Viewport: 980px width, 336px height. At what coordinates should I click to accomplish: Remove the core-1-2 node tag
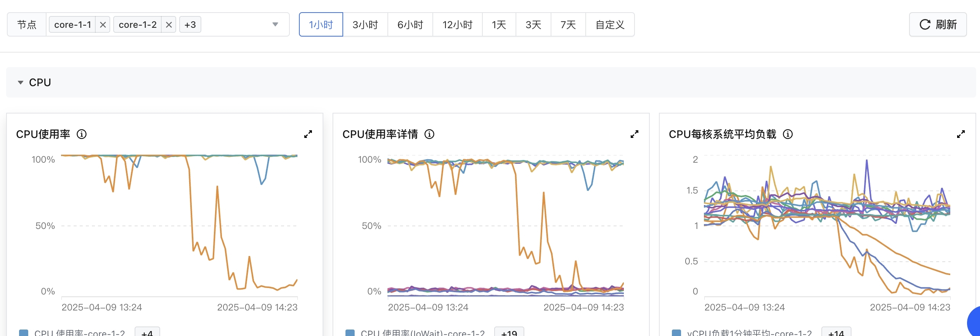[169, 25]
